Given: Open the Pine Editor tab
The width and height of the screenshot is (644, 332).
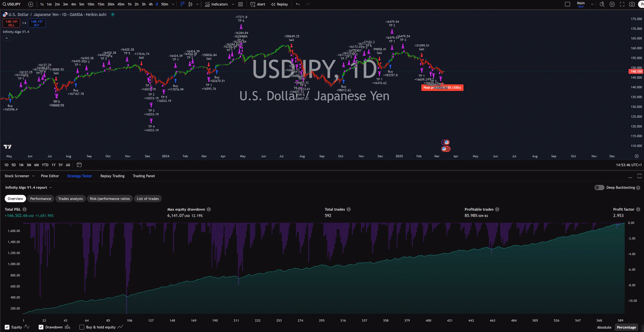Looking at the screenshot, I should coord(50,176).
